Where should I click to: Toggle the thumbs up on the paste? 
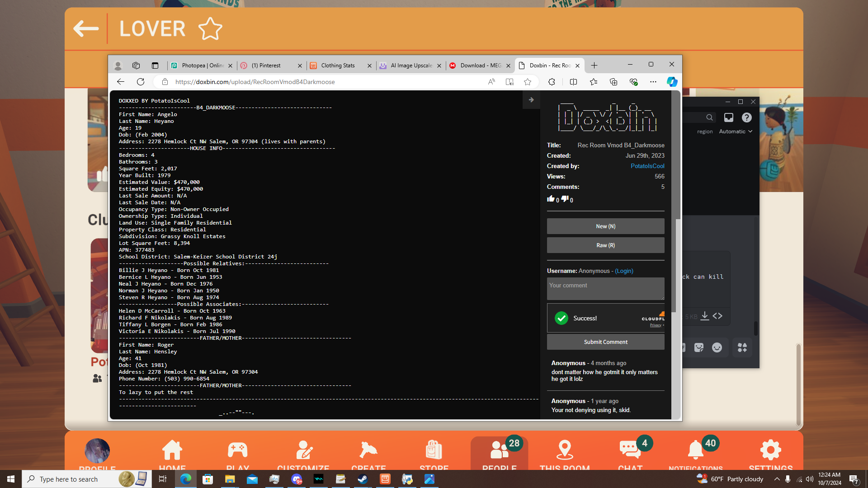point(551,199)
